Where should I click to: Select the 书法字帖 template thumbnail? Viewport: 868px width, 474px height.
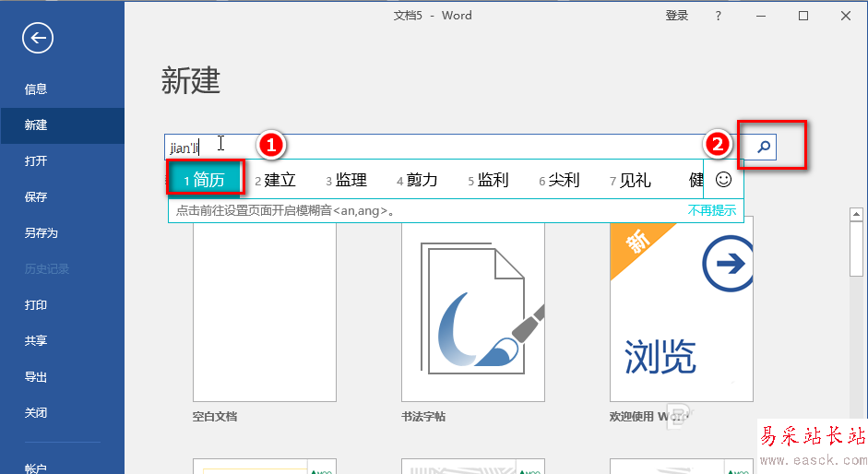(x=473, y=312)
